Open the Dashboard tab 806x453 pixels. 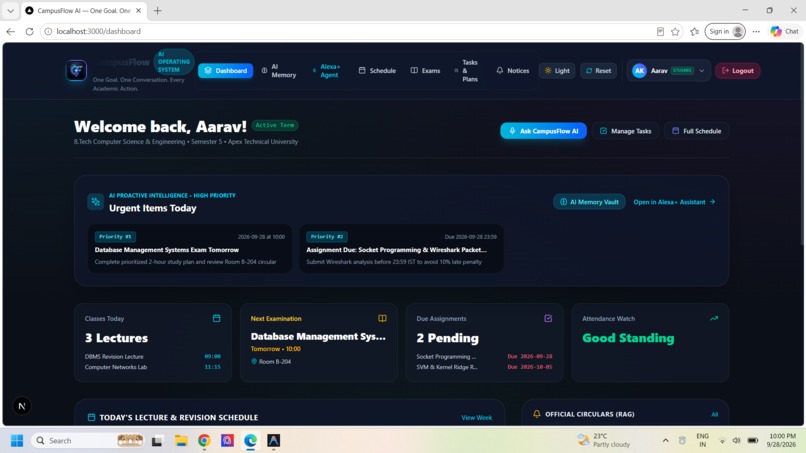(226, 70)
